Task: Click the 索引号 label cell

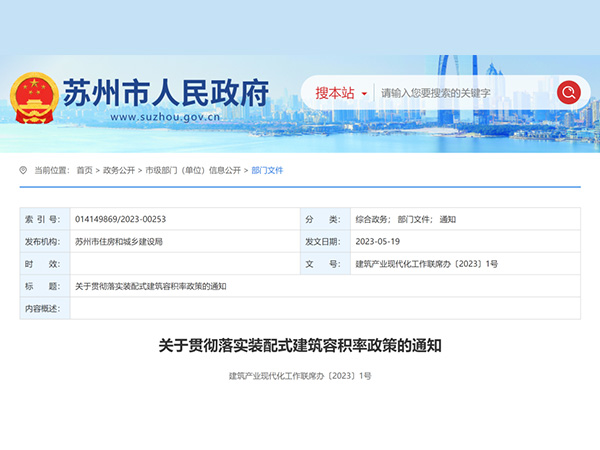Action: (x=45, y=219)
